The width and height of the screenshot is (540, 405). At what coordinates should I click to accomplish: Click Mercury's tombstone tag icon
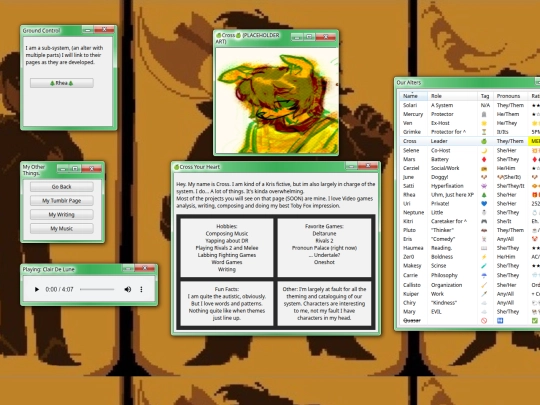click(484, 114)
